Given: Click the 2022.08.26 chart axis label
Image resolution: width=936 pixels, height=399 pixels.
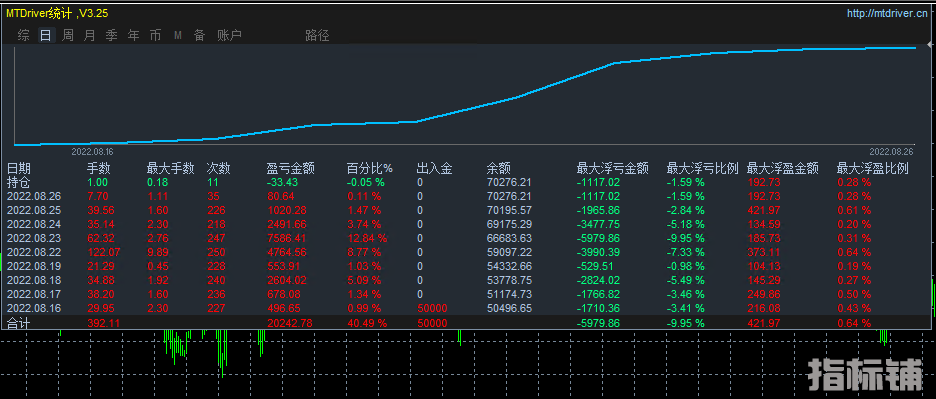Looking at the screenshot, I should (891, 152).
